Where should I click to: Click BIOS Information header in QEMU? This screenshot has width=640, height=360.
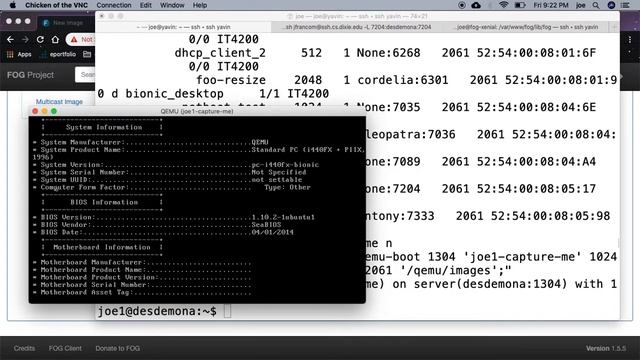(x=104, y=202)
